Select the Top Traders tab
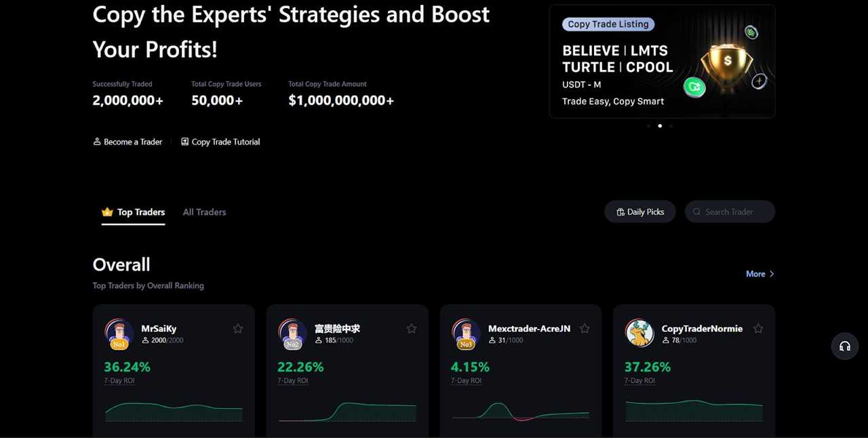The height and width of the screenshot is (438, 868). pyautogui.click(x=140, y=212)
